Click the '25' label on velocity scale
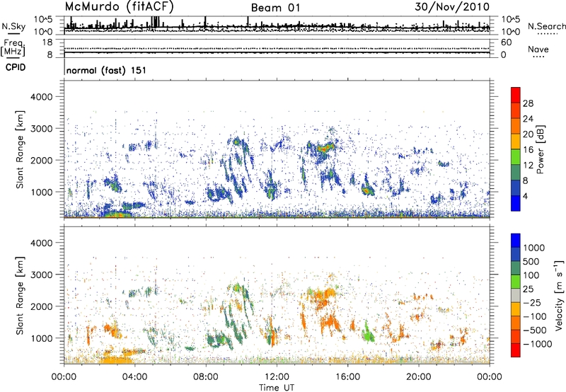The image size is (566, 392). 528,289
